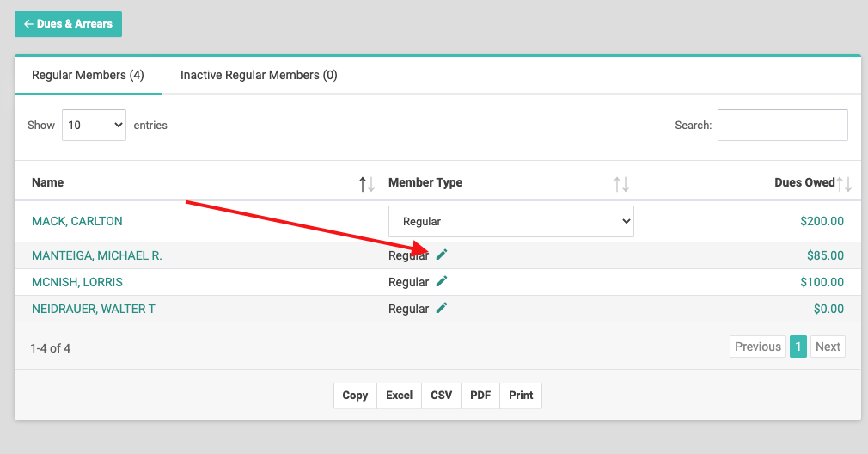Click the $0.00 dues owed amount
Viewport: 868px width, 454px height.
click(x=828, y=309)
